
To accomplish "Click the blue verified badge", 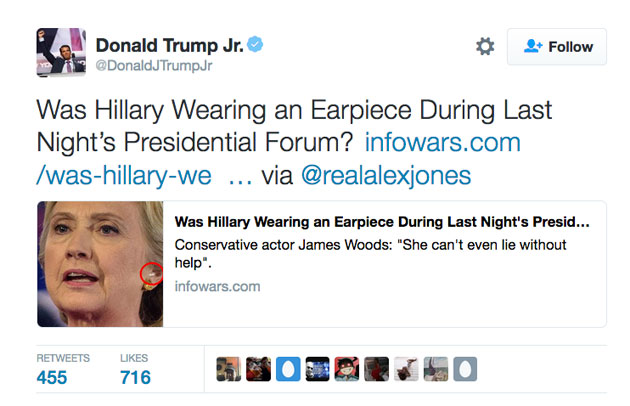I will click(255, 44).
